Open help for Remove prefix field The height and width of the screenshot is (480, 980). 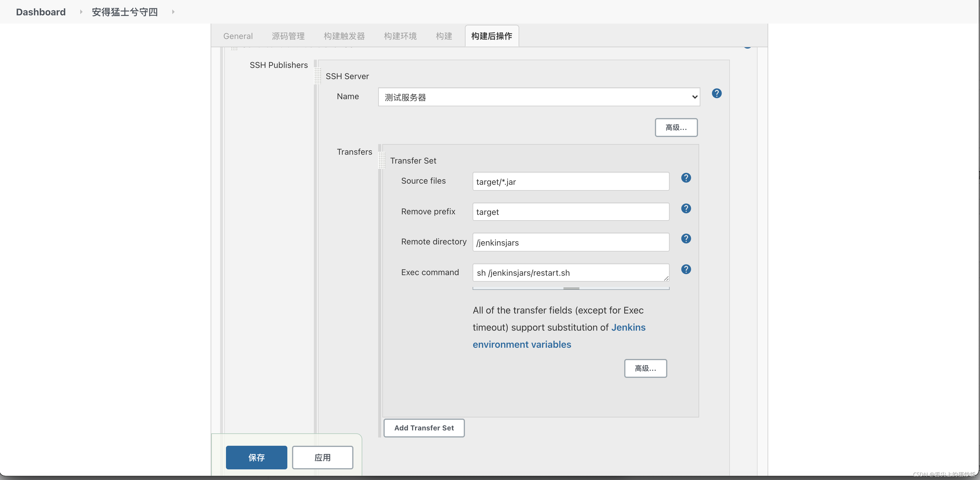(686, 209)
